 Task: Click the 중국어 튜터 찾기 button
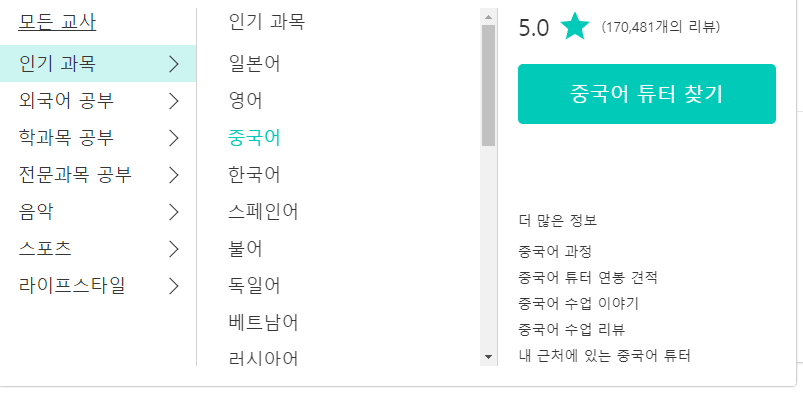pos(646,94)
